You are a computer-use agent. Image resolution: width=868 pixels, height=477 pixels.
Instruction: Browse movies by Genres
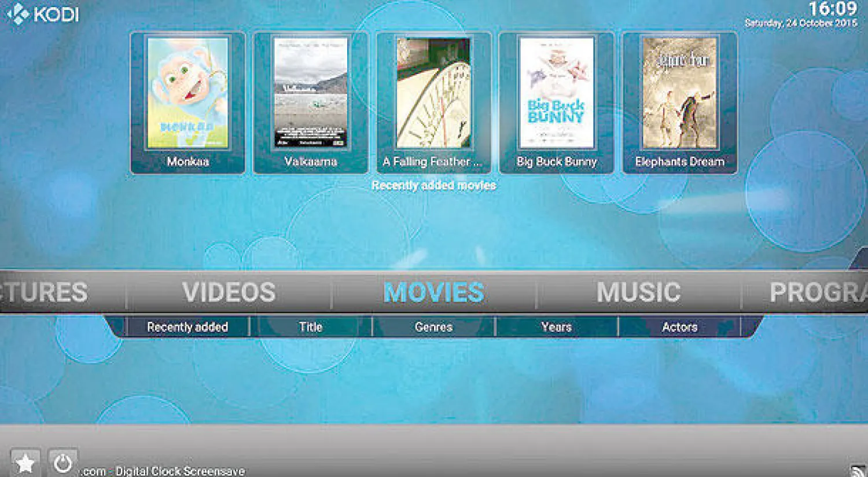tap(433, 327)
